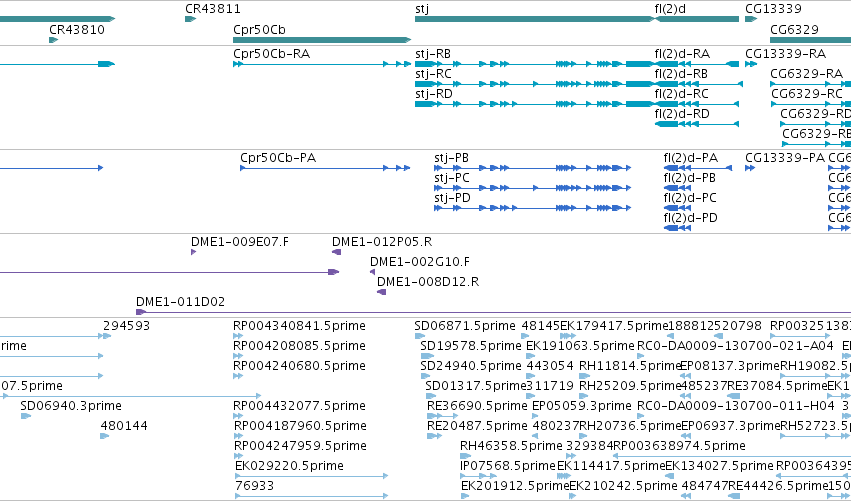Select the RP004187960.5prime EST label

click(300, 426)
